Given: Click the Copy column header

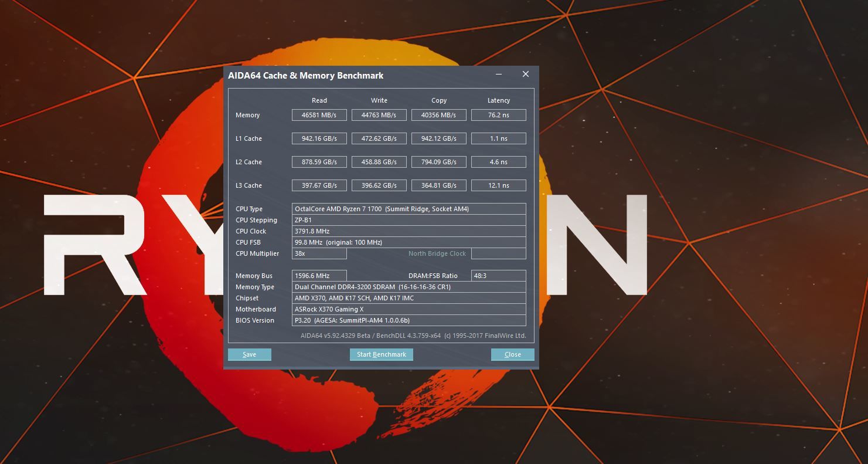Looking at the screenshot, I should point(439,100).
